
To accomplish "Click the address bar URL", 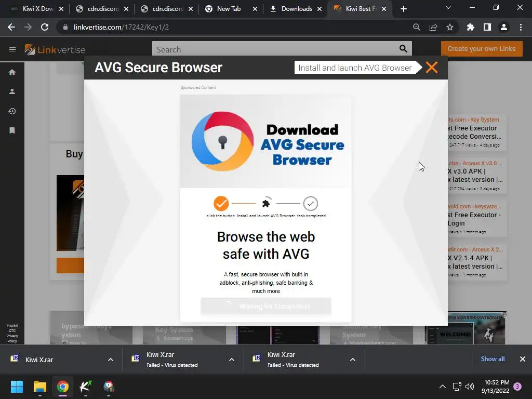I will click(121, 27).
